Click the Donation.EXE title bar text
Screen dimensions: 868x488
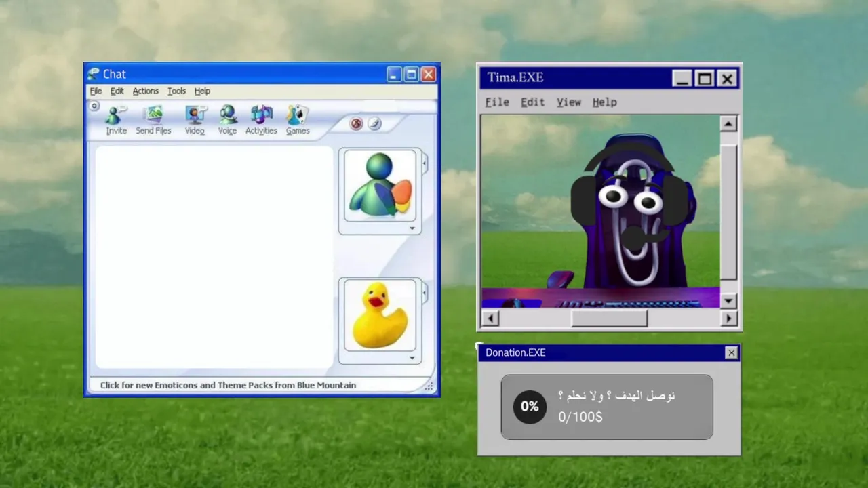pyautogui.click(x=515, y=352)
